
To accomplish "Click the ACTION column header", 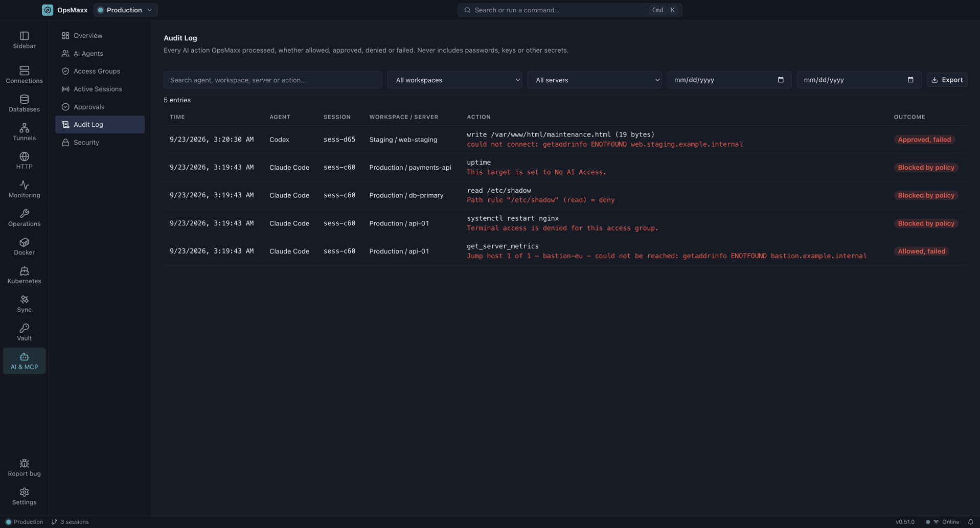I will (x=478, y=117).
